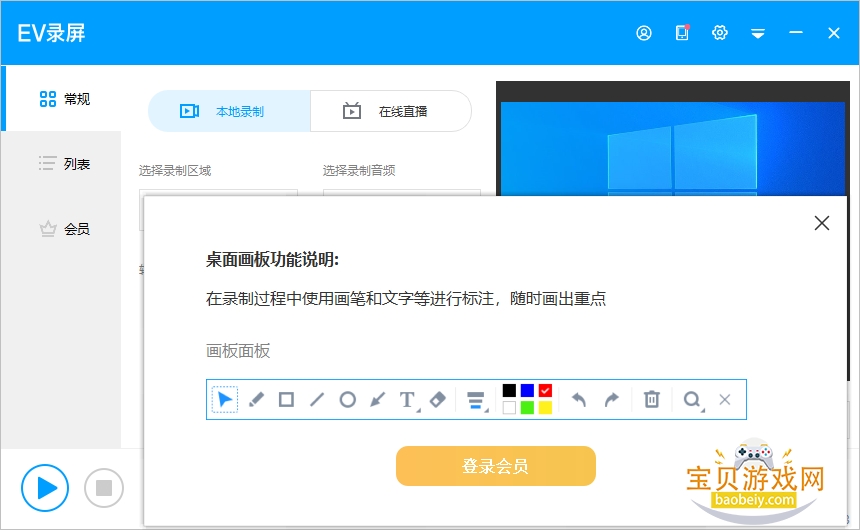This screenshot has width=860, height=530.
Task: Pick the white color swatch
Action: click(x=509, y=408)
